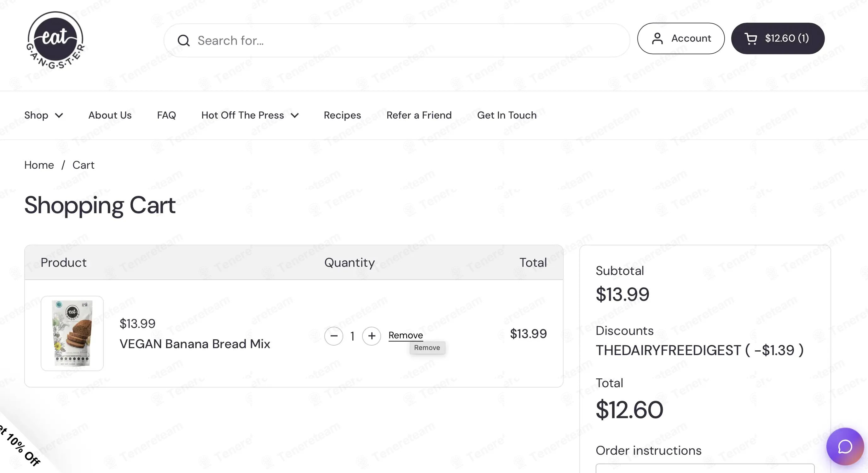This screenshot has height=473, width=868.
Task: Open the Get In Touch page
Action: pos(507,115)
